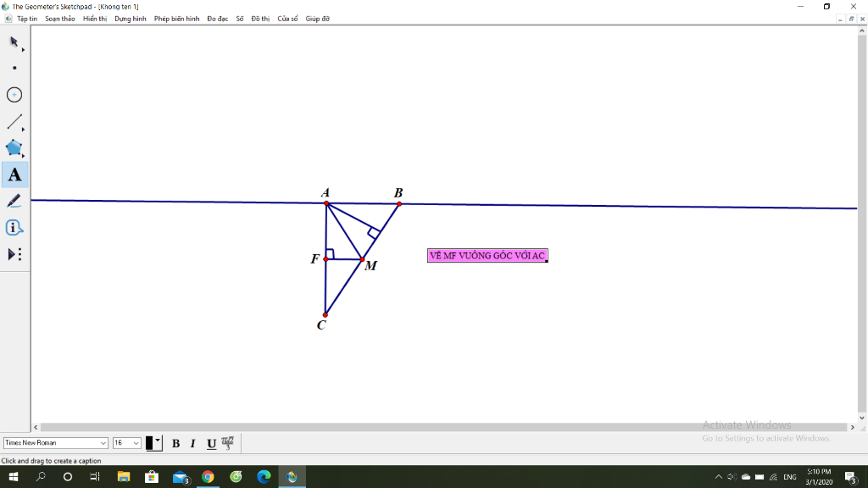Open the Cửa sổ menu
868x488 pixels.
tap(287, 19)
